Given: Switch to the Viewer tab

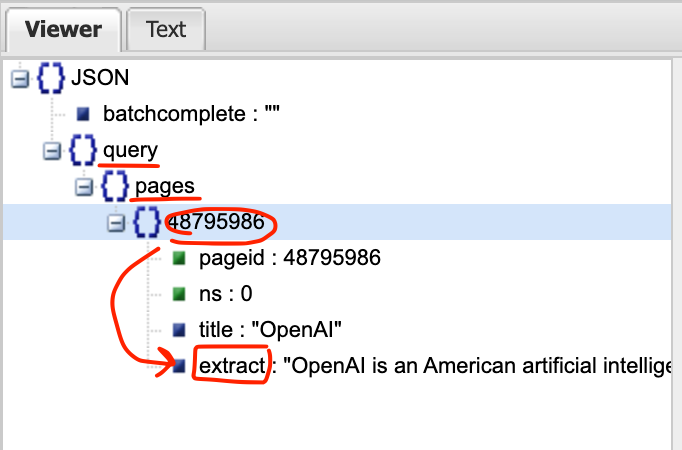Looking at the screenshot, I should (63, 30).
